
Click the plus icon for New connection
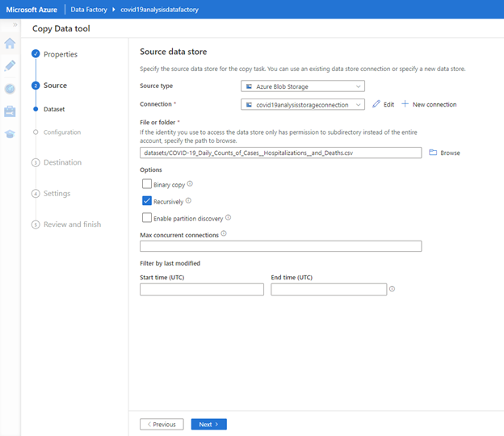405,104
